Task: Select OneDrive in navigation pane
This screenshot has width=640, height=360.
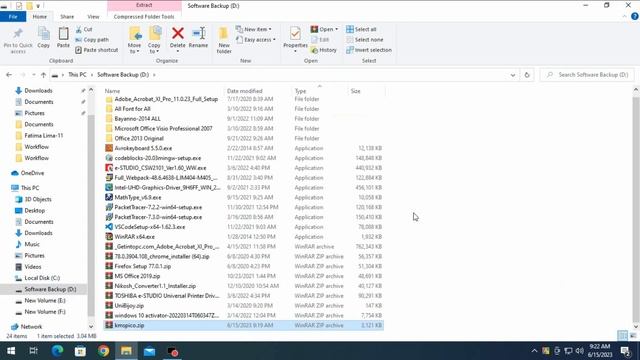Action: [x=32, y=173]
